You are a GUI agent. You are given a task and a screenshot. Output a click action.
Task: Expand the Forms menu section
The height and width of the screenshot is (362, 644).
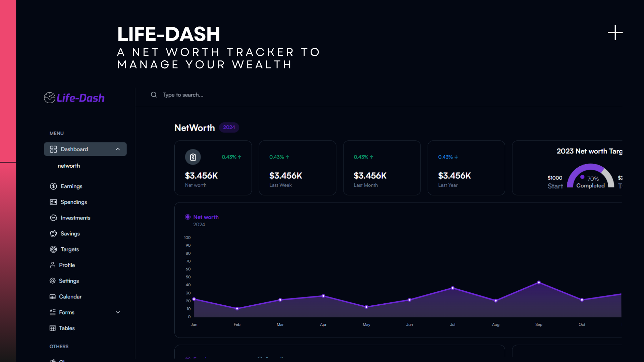point(118,312)
